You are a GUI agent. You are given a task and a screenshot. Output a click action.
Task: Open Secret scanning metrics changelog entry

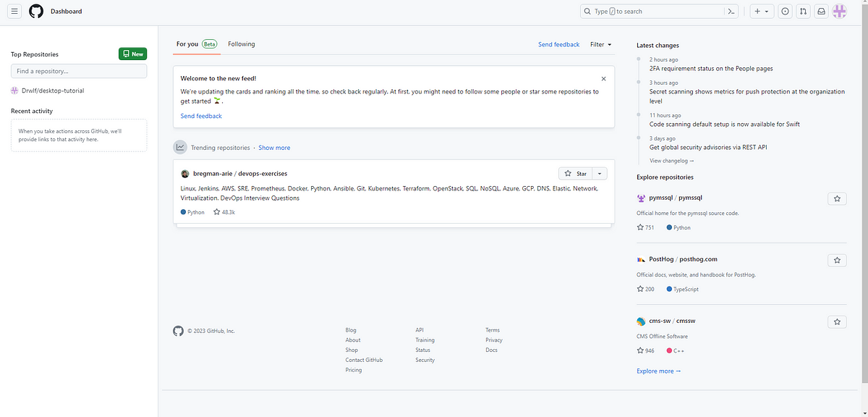pyautogui.click(x=747, y=96)
